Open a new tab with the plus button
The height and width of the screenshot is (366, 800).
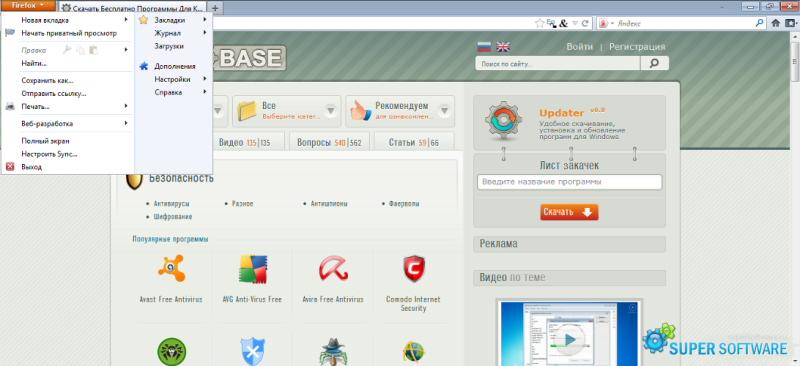pos(215,8)
